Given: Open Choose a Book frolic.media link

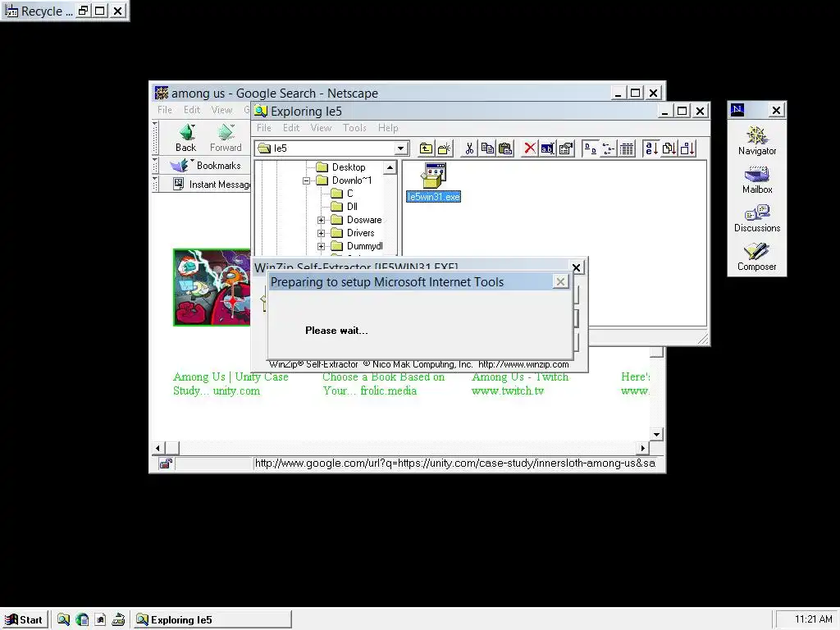Looking at the screenshot, I should click(x=384, y=384).
